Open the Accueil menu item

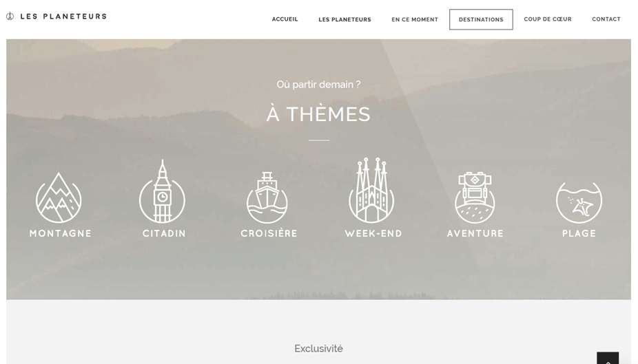point(285,19)
